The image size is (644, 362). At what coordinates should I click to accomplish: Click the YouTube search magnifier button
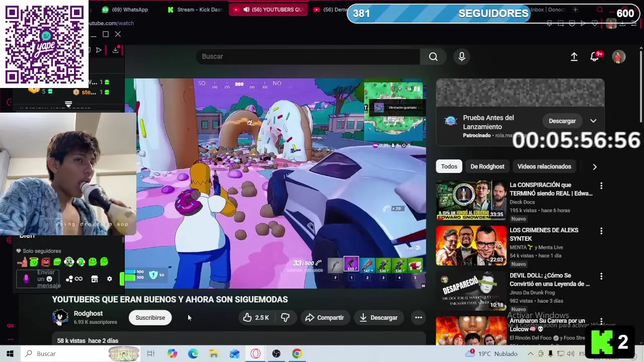pos(433,57)
